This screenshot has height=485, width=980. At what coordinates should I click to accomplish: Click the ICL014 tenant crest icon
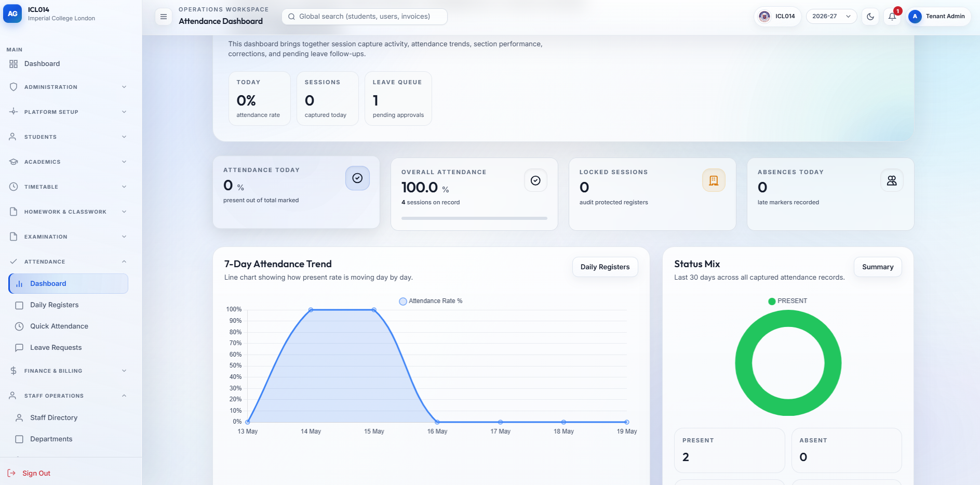(x=764, y=16)
